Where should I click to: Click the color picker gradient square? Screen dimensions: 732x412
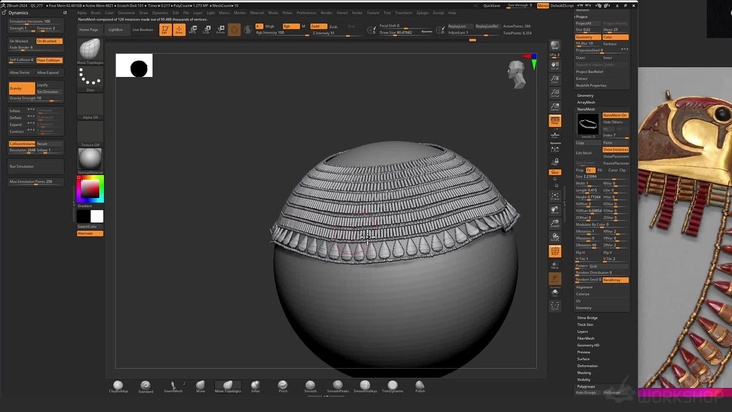(x=90, y=189)
